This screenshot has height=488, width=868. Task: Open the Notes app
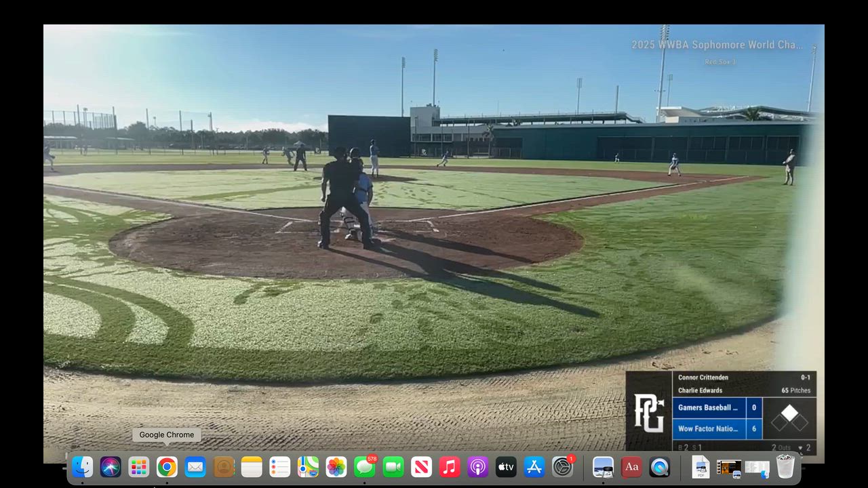(x=252, y=467)
